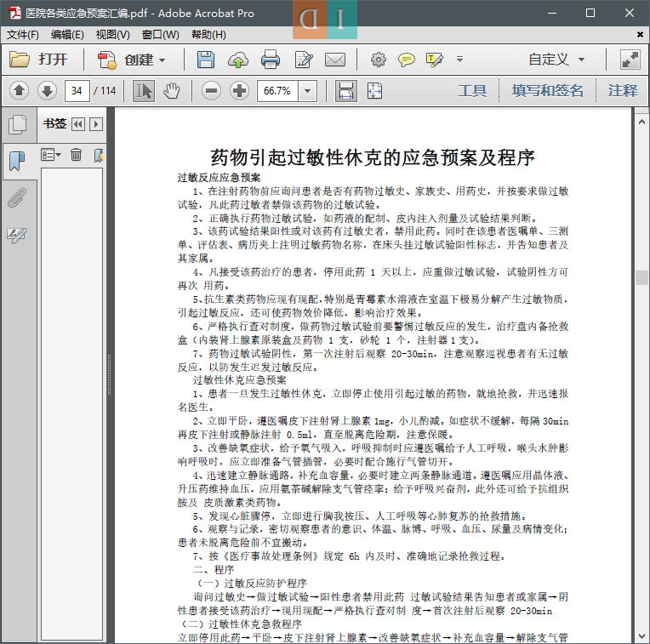This screenshot has width=650, height=644.
Task: Open the 自定义 dropdown
Action: 556,60
